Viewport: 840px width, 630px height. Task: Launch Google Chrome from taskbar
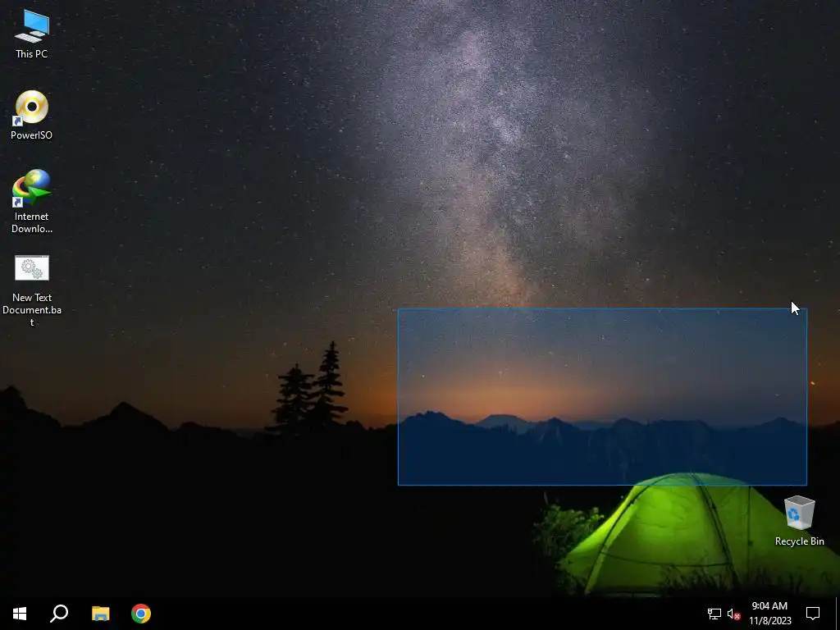click(x=141, y=614)
